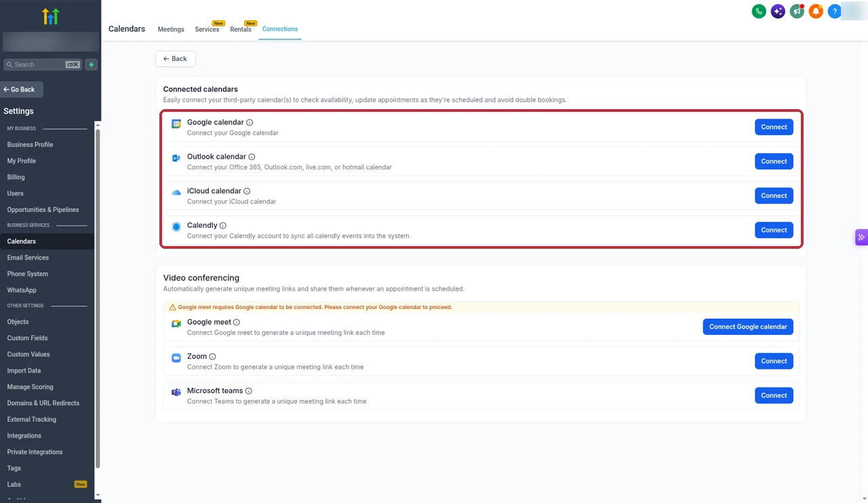Switch to the Rentals tab
The height and width of the screenshot is (503, 868).
[x=241, y=29]
